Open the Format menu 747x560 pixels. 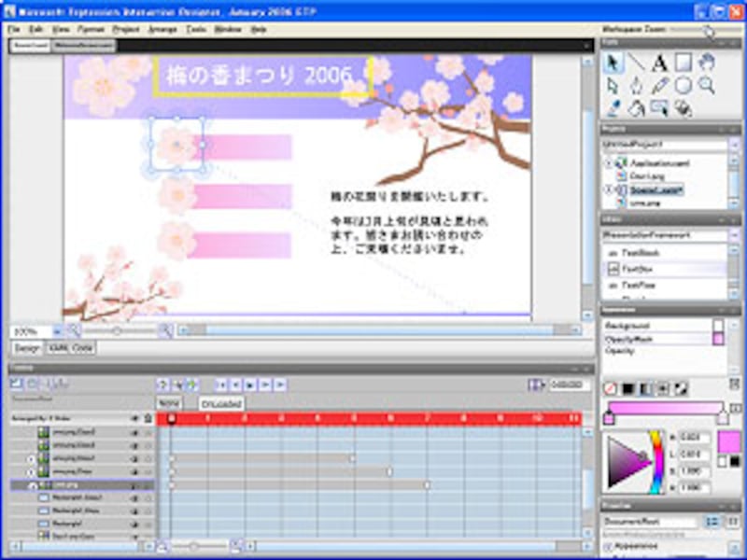tap(92, 30)
